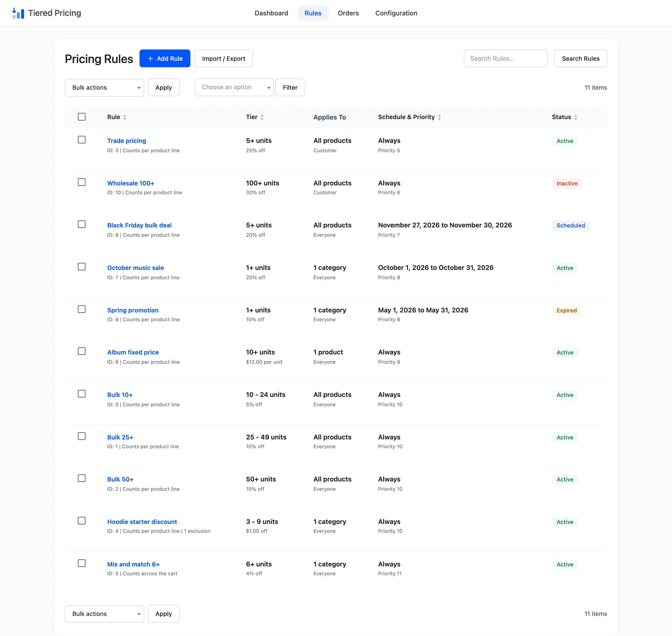Click the top Apply button
672x636 pixels.
coord(164,88)
